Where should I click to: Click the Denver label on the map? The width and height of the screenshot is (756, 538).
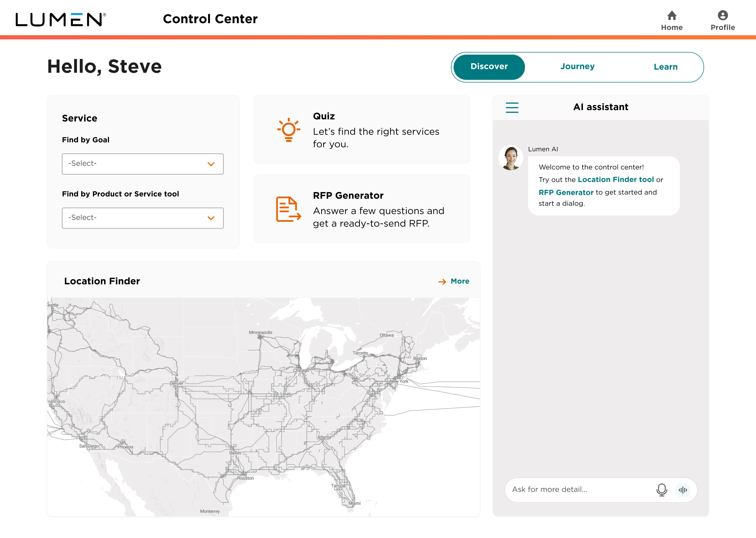coord(176,383)
